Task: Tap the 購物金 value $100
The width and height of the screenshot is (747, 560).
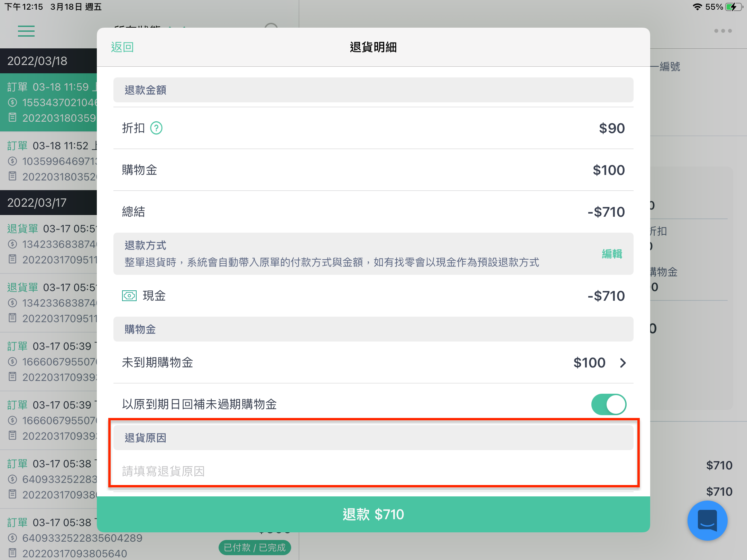Action: [x=609, y=170]
